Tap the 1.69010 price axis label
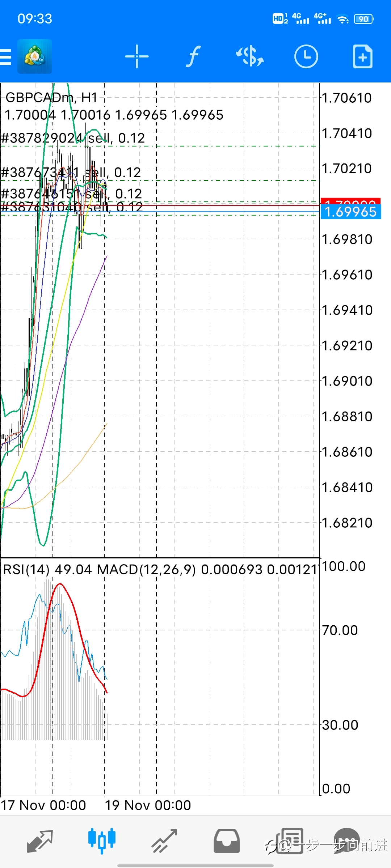Viewport: 391px width, 868px height. tap(347, 381)
